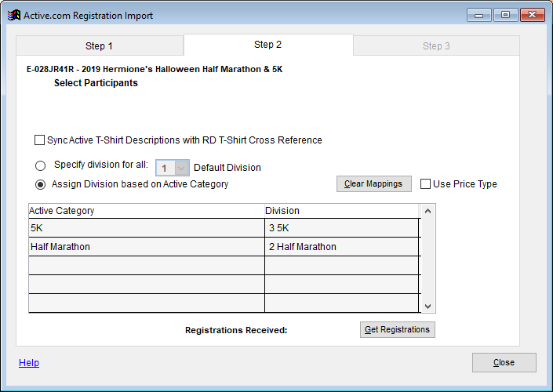
Task: Click the 5K Active Category cell
Action: click(146, 228)
